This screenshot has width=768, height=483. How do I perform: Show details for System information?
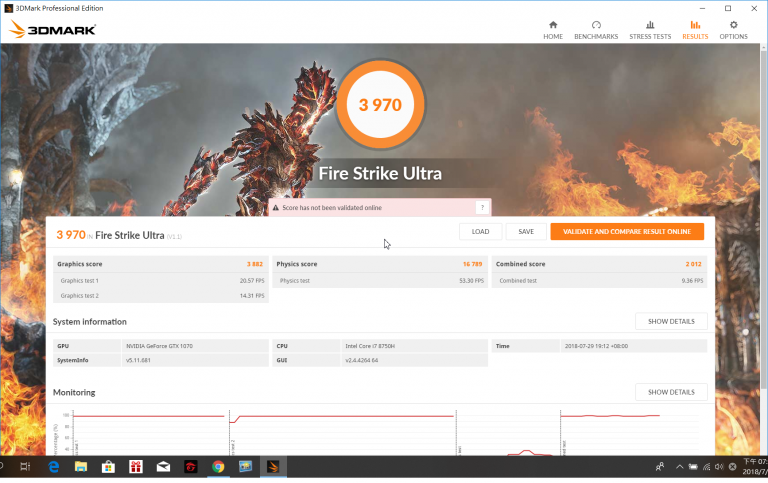pos(671,321)
